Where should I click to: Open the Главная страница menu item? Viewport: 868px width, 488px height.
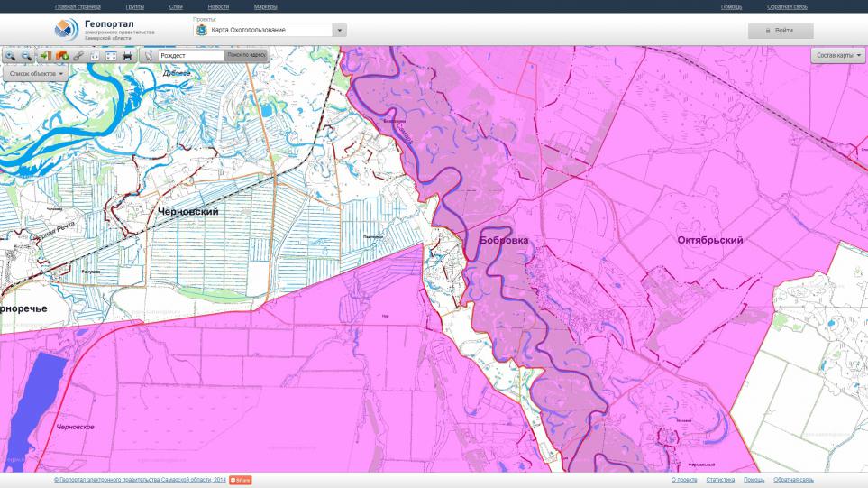click(x=78, y=7)
